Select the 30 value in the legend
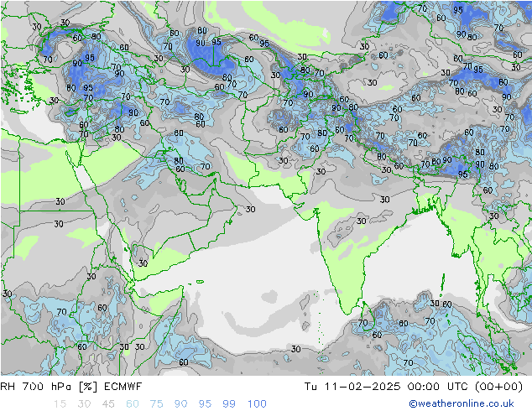This screenshot has height=411, width=532. (x=84, y=404)
